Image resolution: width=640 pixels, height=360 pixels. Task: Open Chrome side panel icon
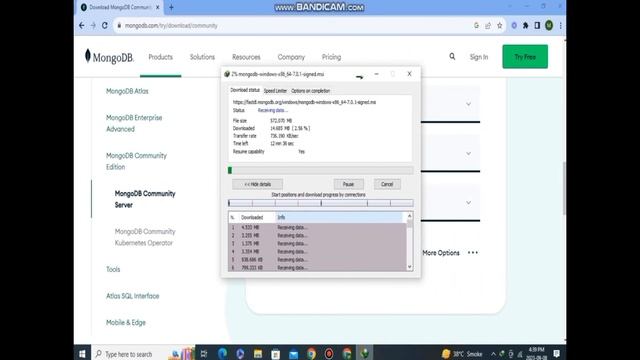click(x=537, y=25)
